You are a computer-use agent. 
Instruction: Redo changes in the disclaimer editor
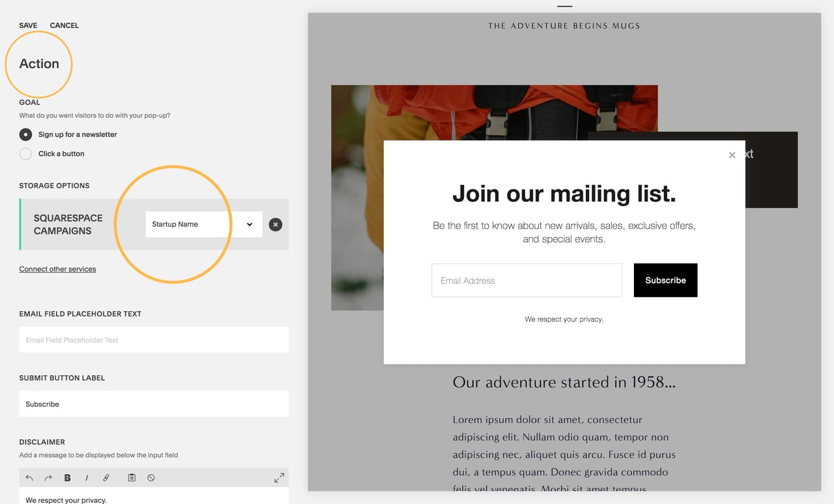click(48, 477)
